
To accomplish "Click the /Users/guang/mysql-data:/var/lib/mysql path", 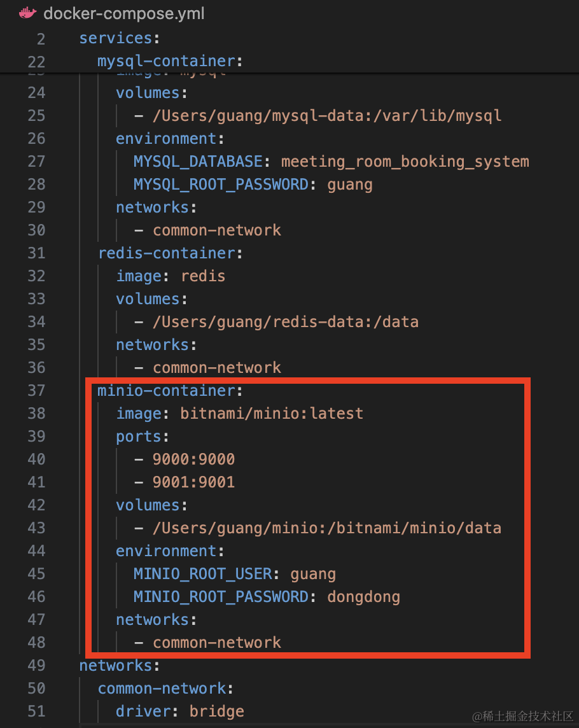I will 327,116.
